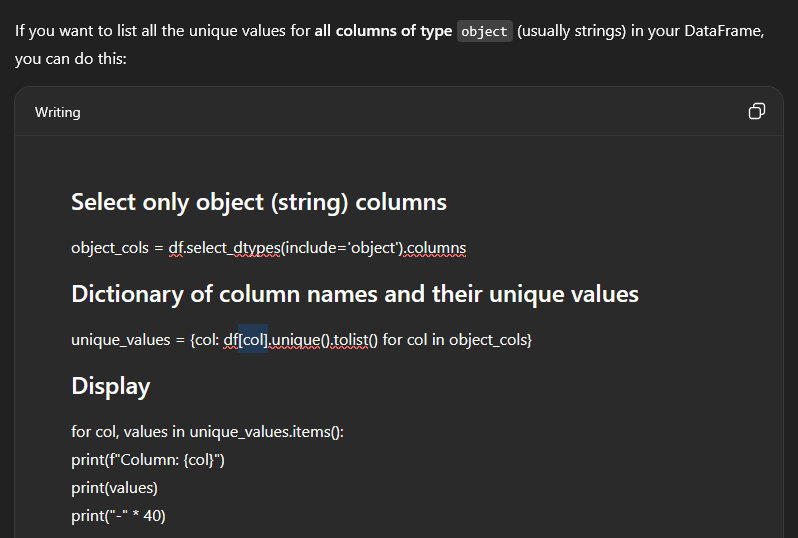Click the "print(values)" line
The width and height of the screenshot is (798, 538).
coord(114,488)
